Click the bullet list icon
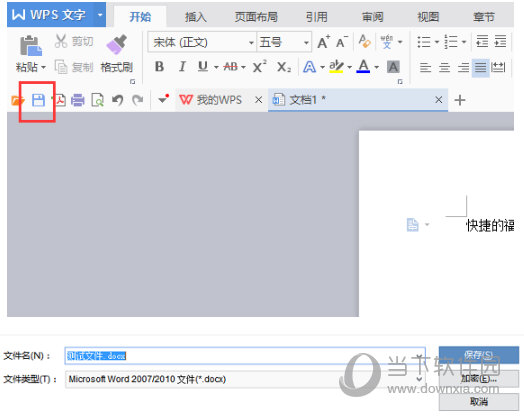Viewport: 524px width, 418px height. tap(424, 42)
